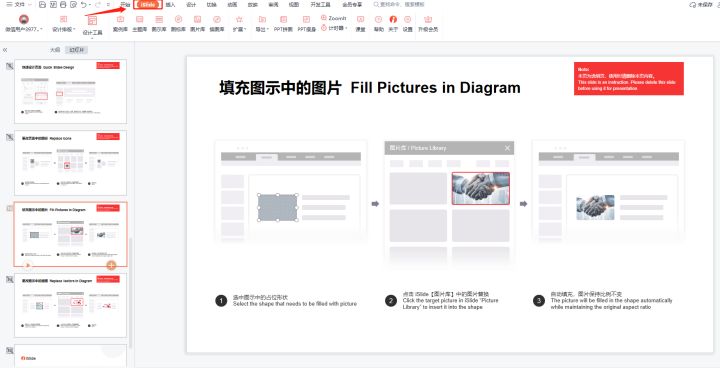Open the undo history dropdown arrow
Image resolution: width=720 pixels, height=368 pixels.
tap(90, 5)
